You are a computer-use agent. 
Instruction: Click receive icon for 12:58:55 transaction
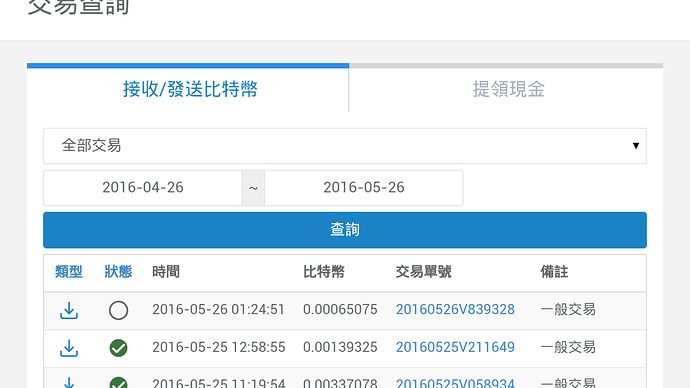pyautogui.click(x=69, y=348)
